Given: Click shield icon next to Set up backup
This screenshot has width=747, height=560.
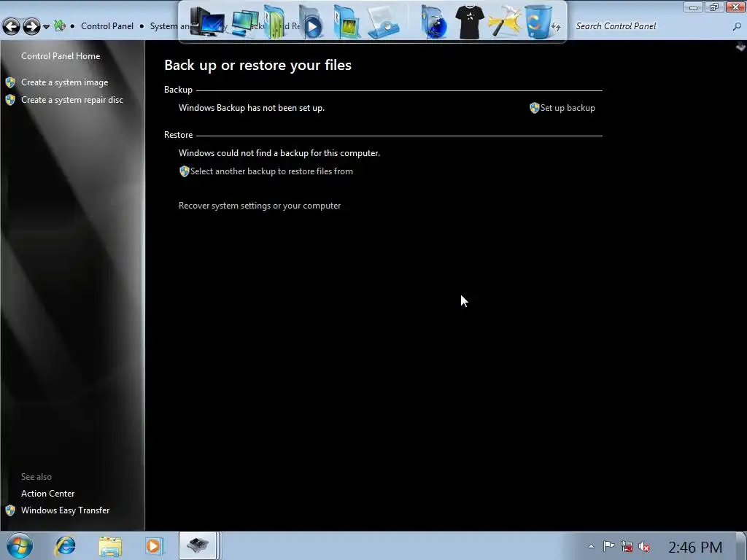Looking at the screenshot, I should tap(535, 108).
